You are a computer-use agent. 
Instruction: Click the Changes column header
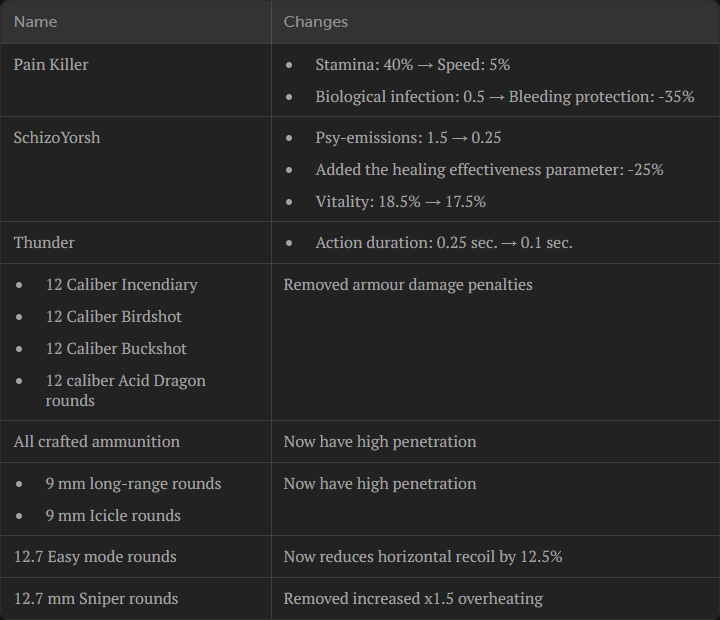point(315,21)
